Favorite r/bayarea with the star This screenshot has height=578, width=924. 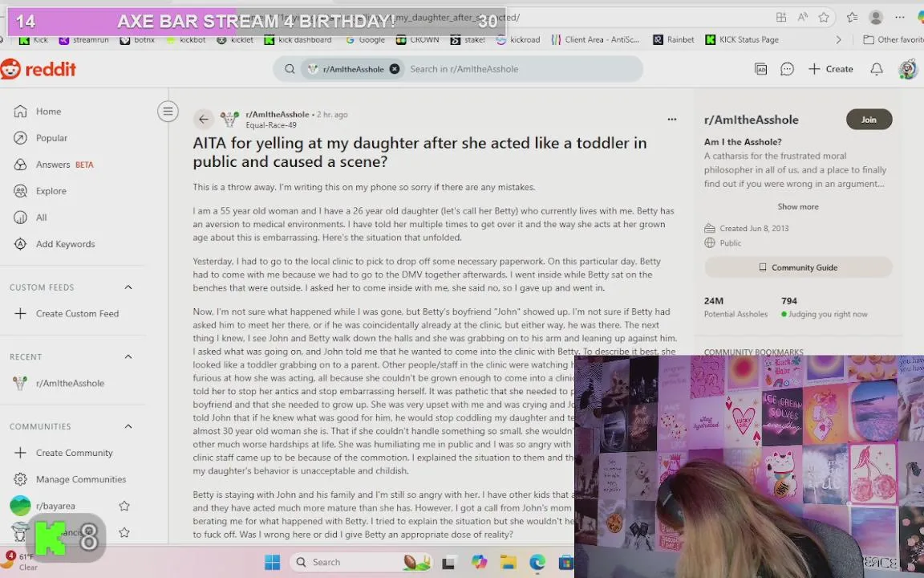(124, 506)
